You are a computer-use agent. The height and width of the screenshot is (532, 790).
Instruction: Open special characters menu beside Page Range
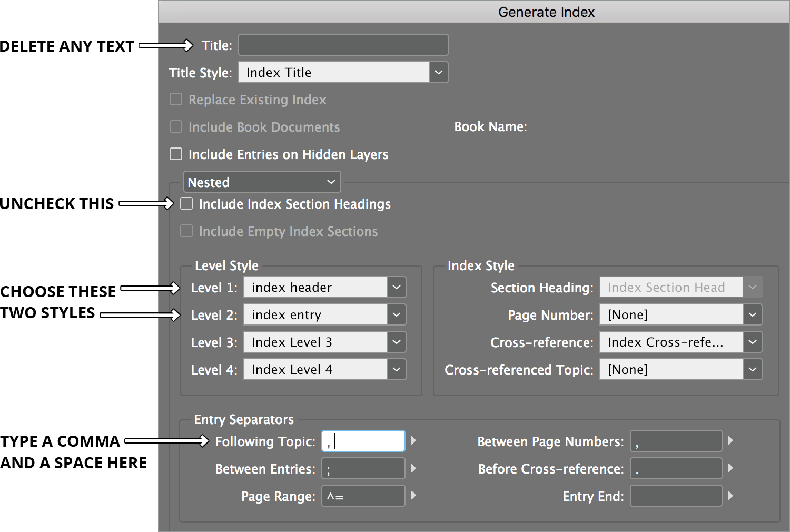[413, 495]
